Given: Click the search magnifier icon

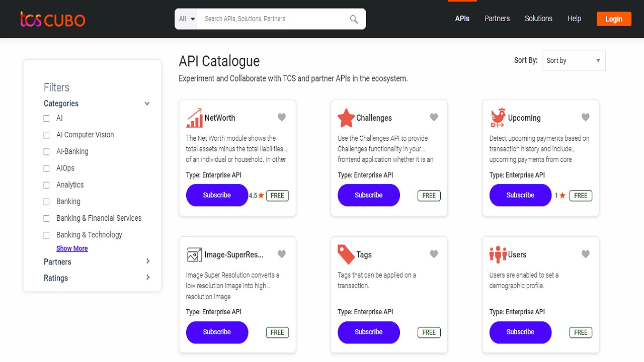Looking at the screenshot, I should tap(354, 19).
